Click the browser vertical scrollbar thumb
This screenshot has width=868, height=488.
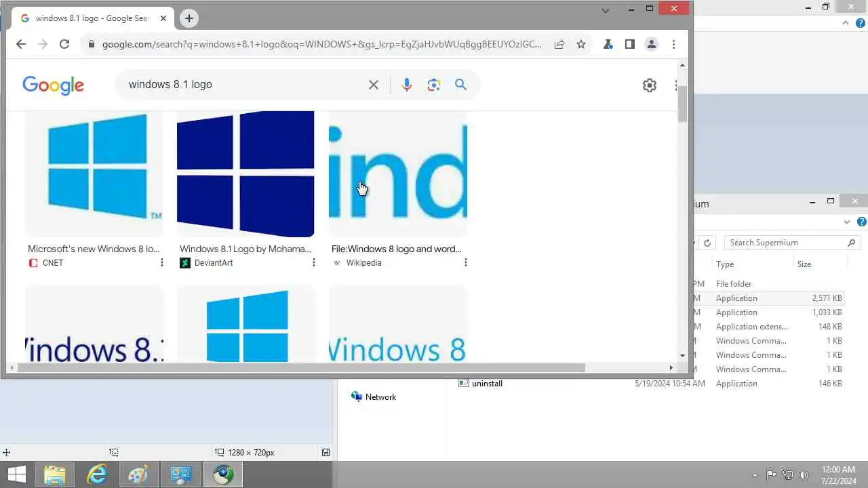pyautogui.click(x=682, y=104)
